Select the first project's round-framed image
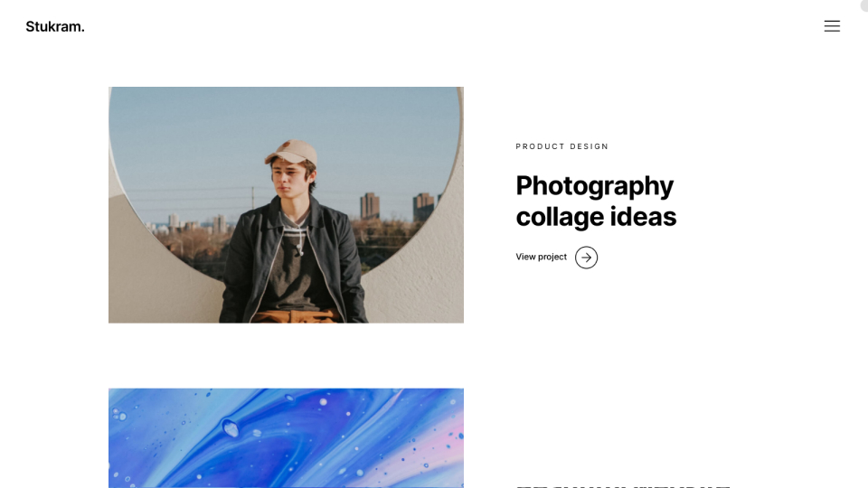This screenshot has height=488, width=868. (286, 205)
